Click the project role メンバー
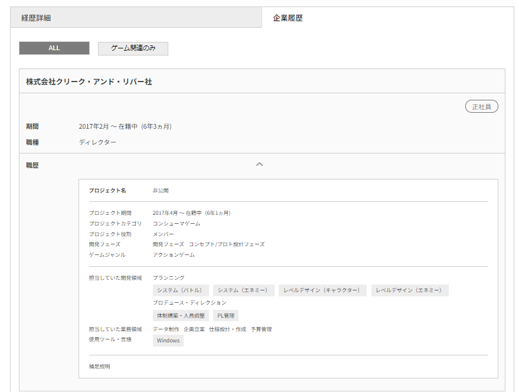 point(163,234)
